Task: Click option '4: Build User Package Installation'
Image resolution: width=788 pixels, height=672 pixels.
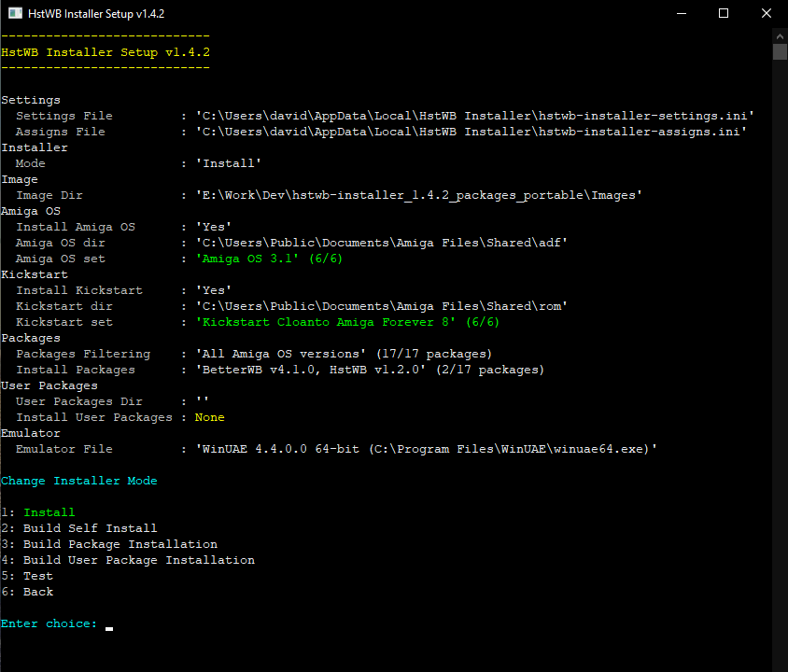Action: 128,560
